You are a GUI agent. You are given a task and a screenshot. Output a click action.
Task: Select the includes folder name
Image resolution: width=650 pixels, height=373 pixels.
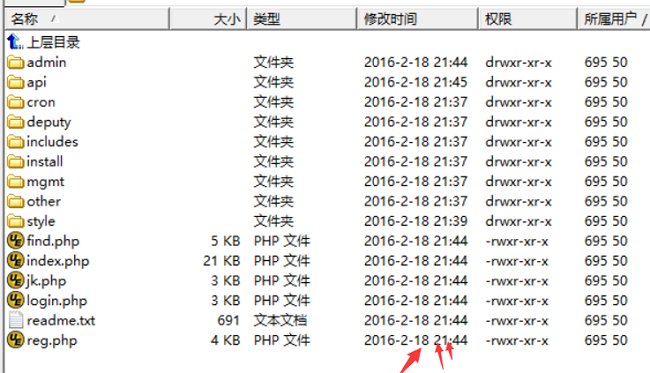point(52,142)
